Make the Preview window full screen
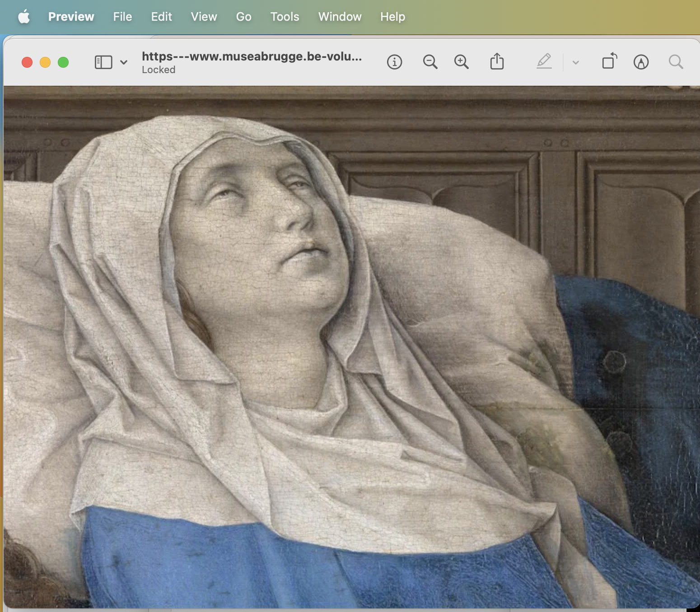This screenshot has height=612, width=700. point(63,62)
